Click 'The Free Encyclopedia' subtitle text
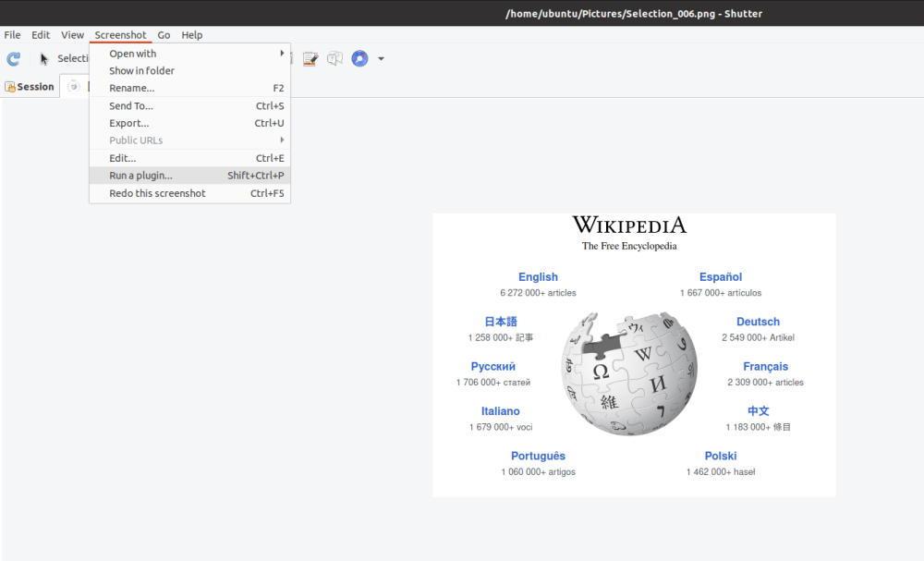The width and height of the screenshot is (924, 561). [x=629, y=247]
